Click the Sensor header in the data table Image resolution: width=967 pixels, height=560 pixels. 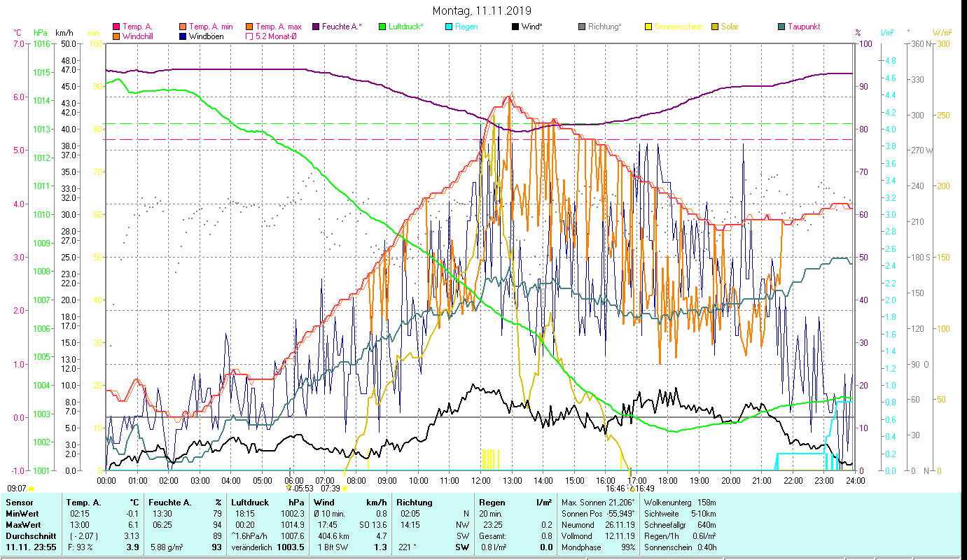18,502
